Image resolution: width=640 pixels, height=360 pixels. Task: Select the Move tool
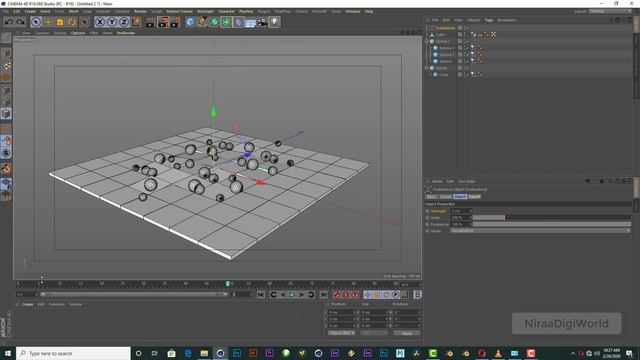(x=48, y=22)
